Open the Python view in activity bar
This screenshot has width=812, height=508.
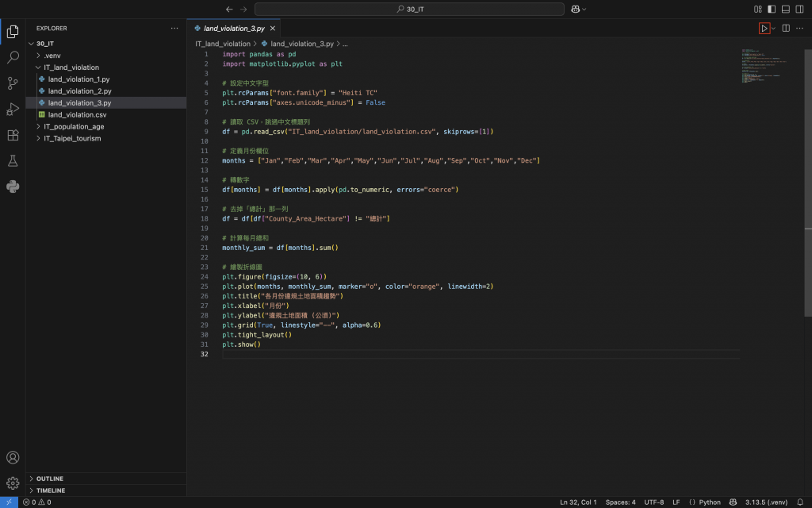pos(13,187)
